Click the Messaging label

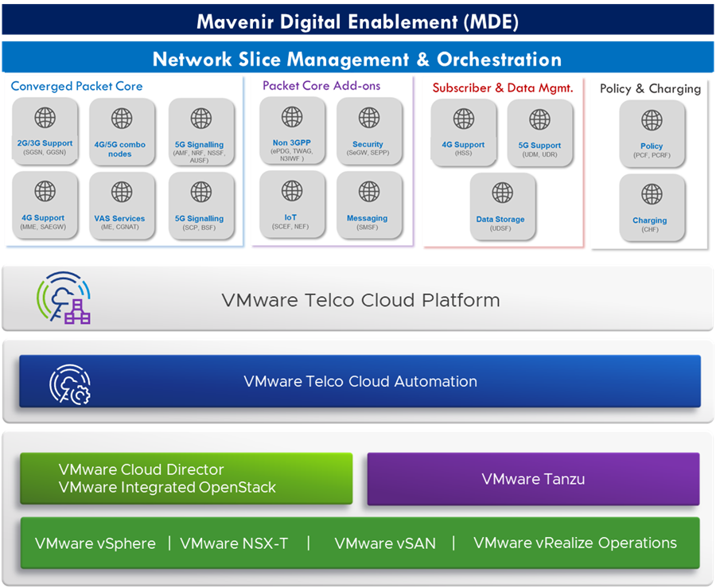point(367,218)
